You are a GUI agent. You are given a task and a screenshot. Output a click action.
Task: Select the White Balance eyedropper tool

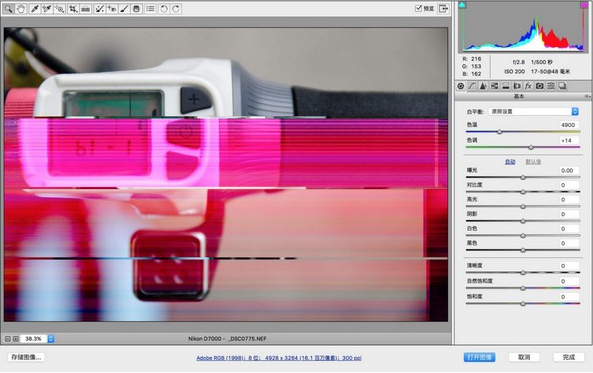(x=34, y=9)
